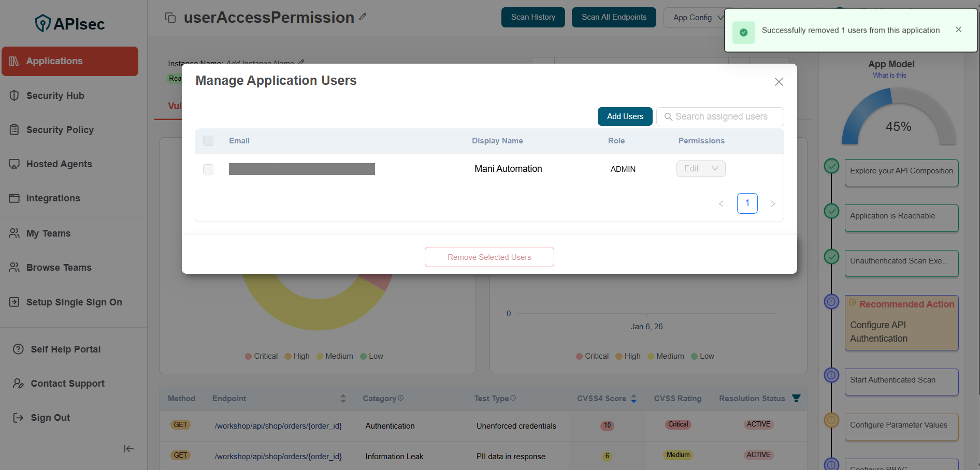Collapse the sidebar using the arrow icon
Image resolution: width=980 pixels, height=470 pixels.
[x=128, y=449]
